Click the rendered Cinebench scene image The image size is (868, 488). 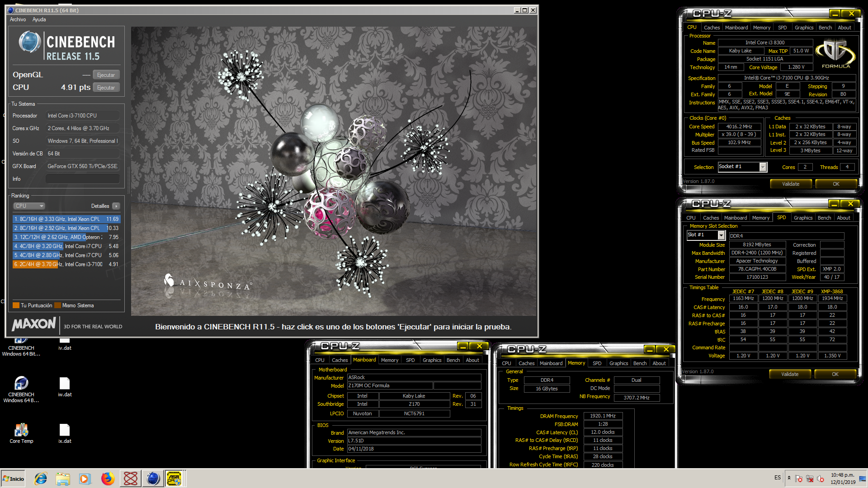pos(334,171)
